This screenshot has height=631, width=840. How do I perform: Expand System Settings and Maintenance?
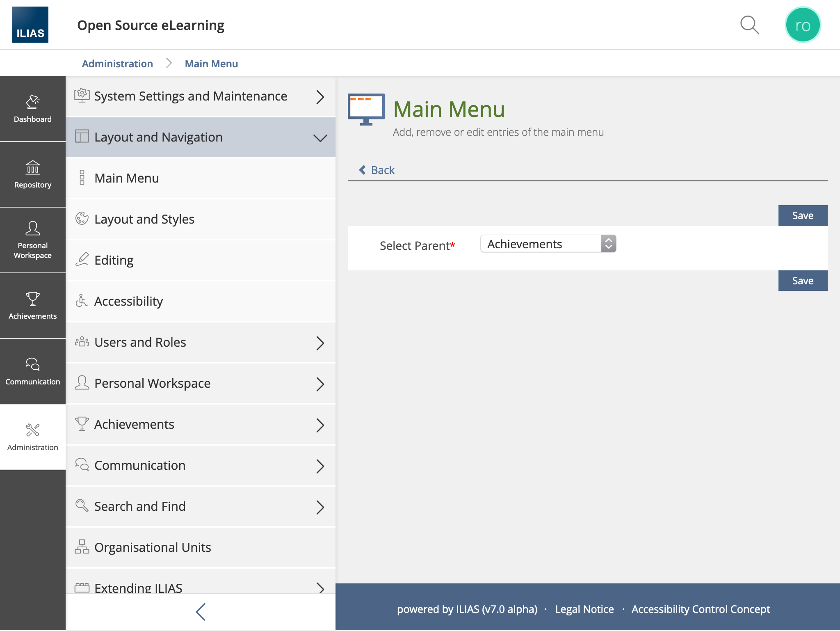click(200, 96)
